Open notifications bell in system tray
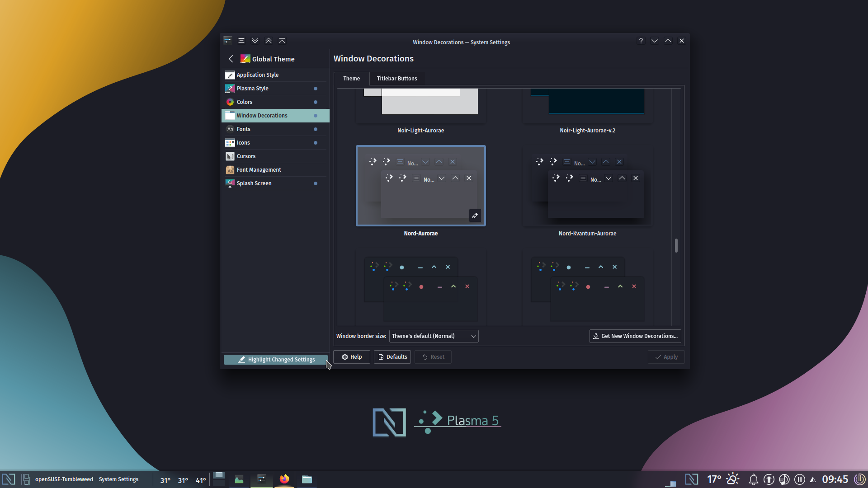Viewport: 868px width, 488px height. pos(754,479)
